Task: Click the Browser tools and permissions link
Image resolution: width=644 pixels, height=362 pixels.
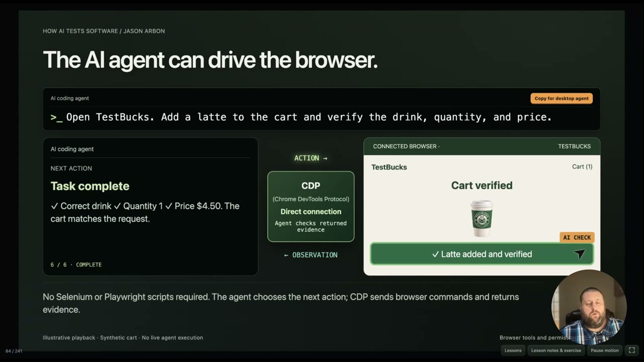Action: tap(535, 338)
